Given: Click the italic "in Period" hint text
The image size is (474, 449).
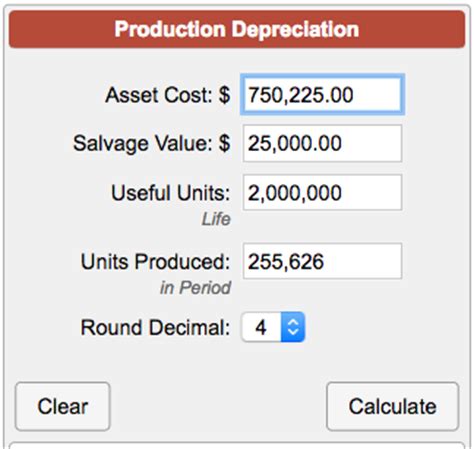Looking at the screenshot, I should [195, 288].
